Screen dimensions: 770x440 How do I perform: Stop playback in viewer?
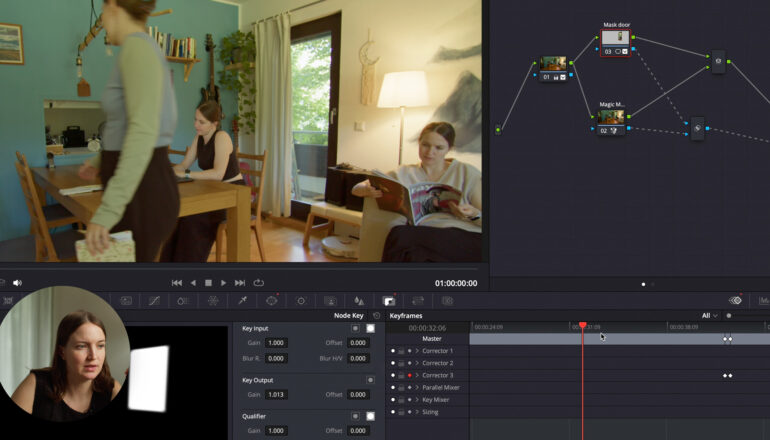208,283
